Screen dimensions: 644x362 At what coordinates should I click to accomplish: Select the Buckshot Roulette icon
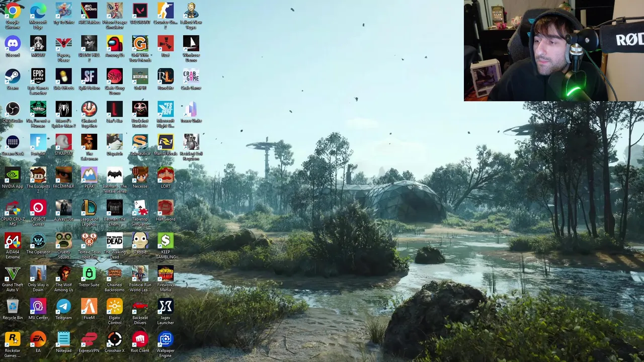(140, 109)
